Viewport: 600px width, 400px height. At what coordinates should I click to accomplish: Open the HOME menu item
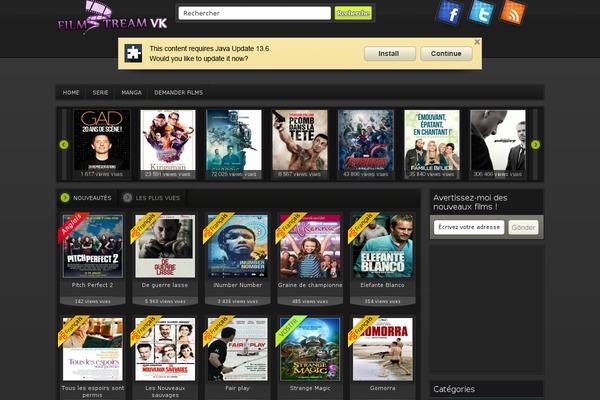pyautogui.click(x=71, y=92)
